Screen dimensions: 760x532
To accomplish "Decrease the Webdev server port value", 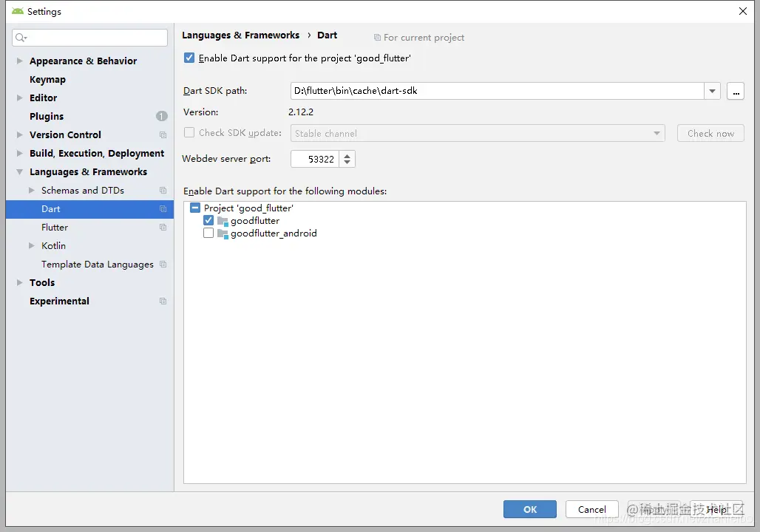I will [347, 163].
